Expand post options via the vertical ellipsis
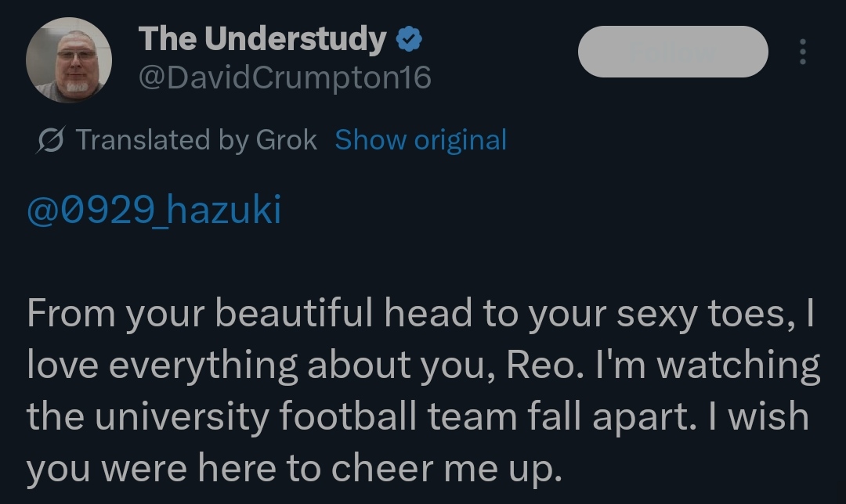This screenshot has height=504, width=846. coord(801,52)
